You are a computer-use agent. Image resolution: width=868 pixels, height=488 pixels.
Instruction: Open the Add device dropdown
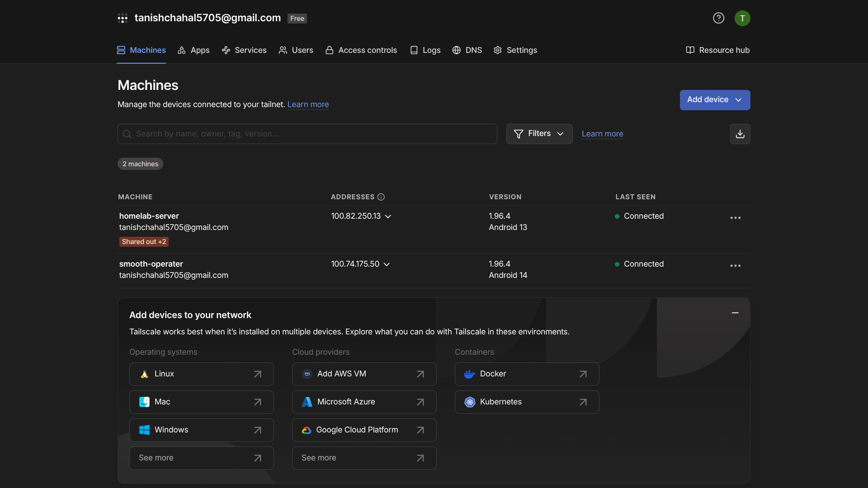(x=715, y=100)
